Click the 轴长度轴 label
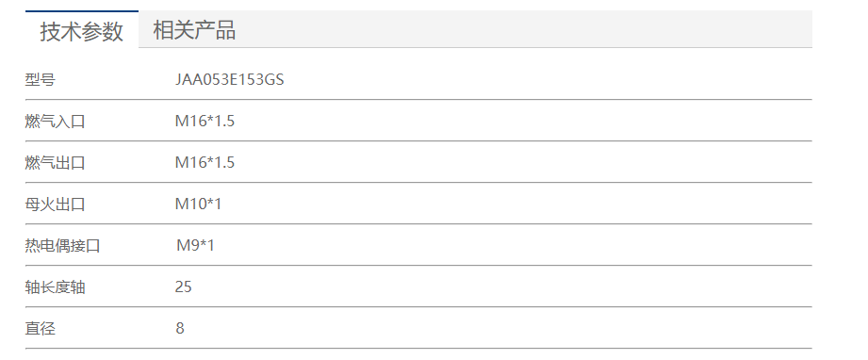 click(55, 286)
